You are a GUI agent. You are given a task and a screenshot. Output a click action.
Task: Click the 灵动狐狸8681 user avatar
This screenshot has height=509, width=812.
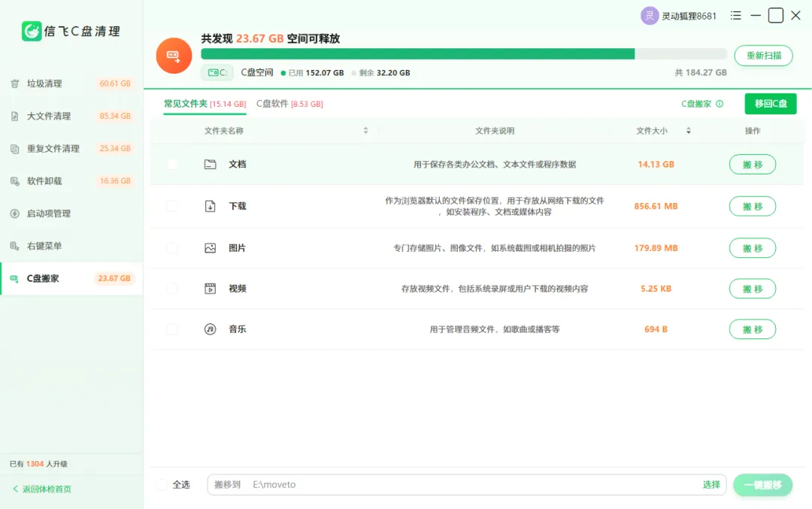[650, 16]
